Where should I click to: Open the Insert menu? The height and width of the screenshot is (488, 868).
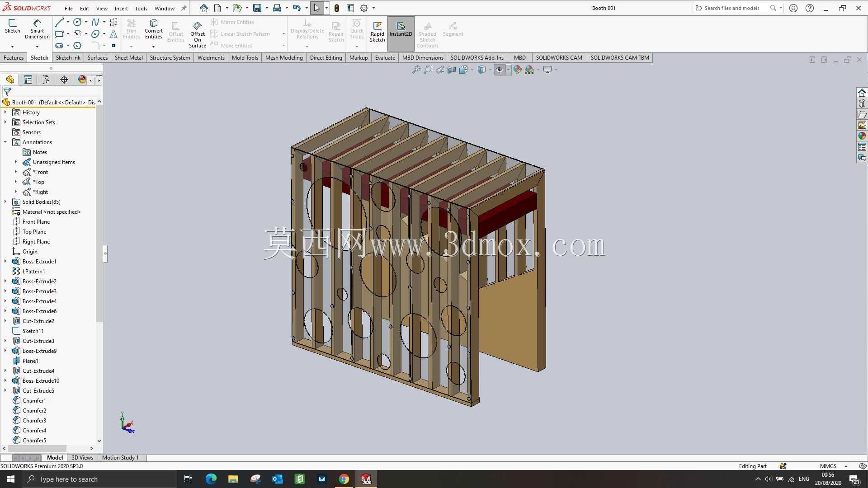point(121,8)
